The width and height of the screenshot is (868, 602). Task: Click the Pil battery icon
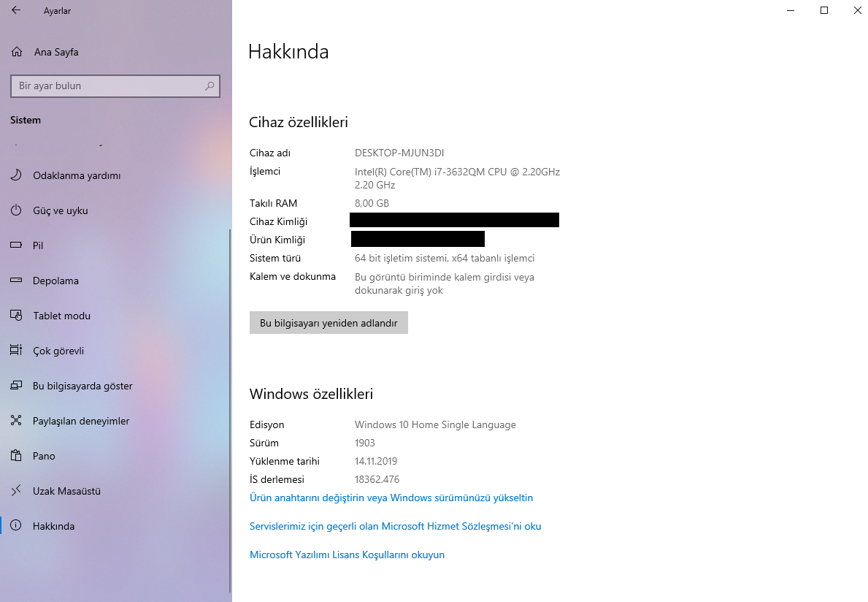(16, 245)
